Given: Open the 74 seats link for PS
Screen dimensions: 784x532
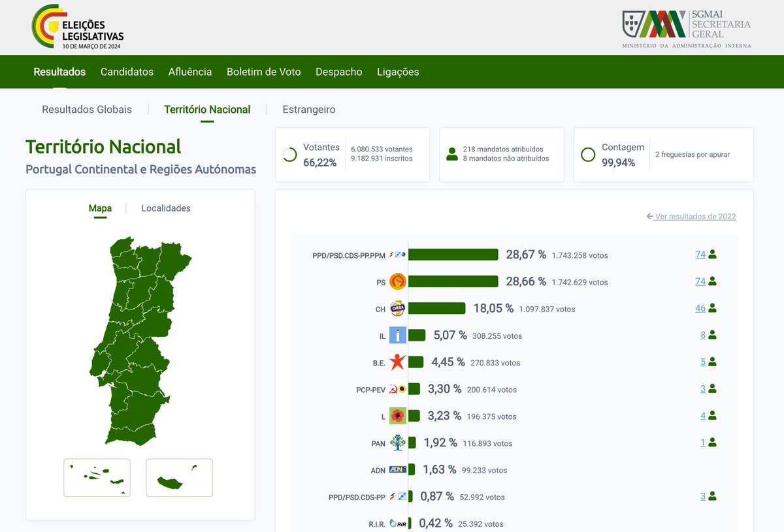Looking at the screenshot, I should 700,281.
